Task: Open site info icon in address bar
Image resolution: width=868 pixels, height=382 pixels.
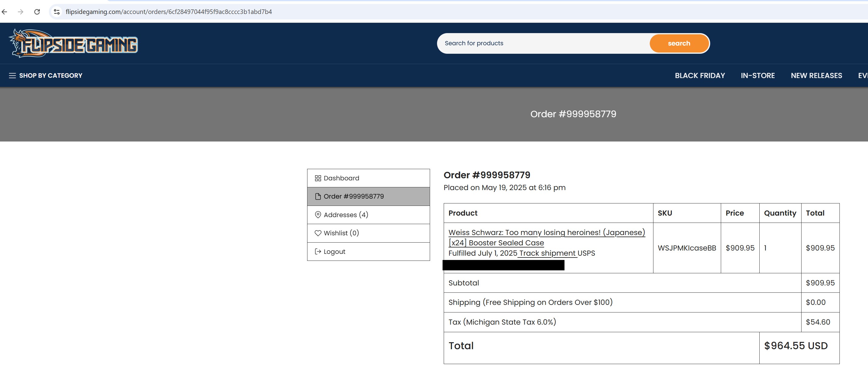Action: [57, 12]
